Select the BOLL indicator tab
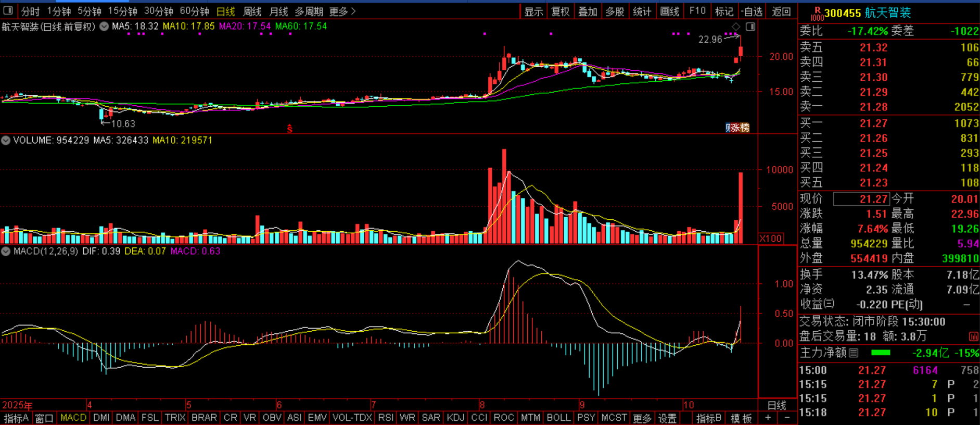Image resolution: width=980 pixels, height=425 pixels. click(558, 418)
